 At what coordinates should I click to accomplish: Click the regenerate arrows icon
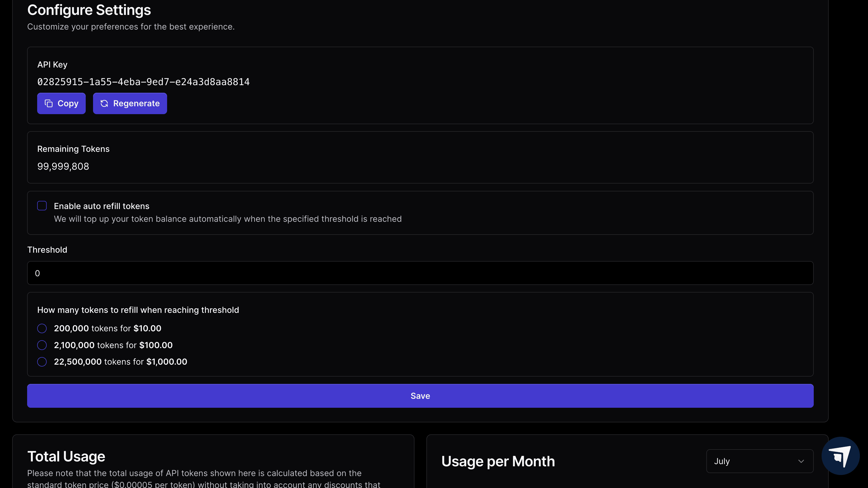[104, 103]
